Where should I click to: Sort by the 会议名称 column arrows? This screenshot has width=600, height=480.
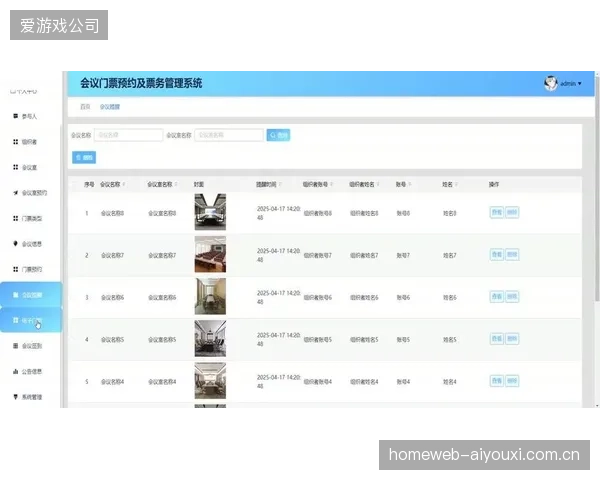click(x=124, y=184)
